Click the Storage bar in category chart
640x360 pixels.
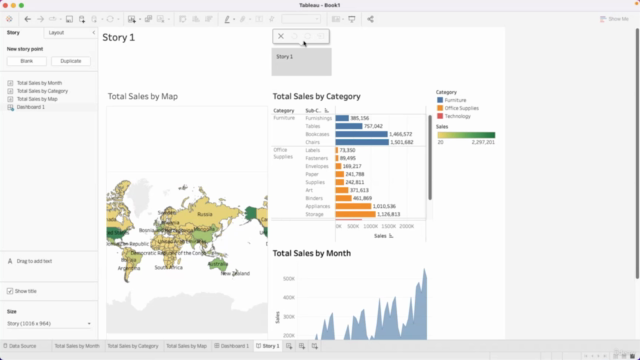(356, 214)
